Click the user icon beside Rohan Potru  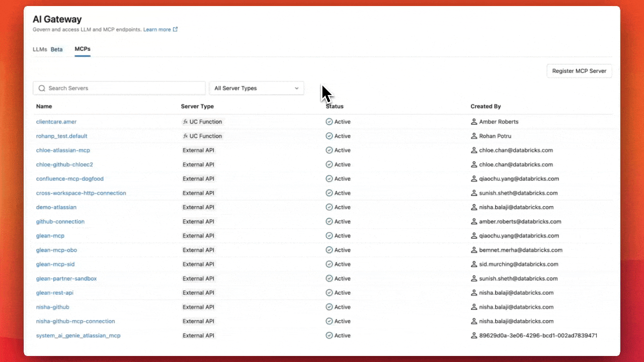474,136
